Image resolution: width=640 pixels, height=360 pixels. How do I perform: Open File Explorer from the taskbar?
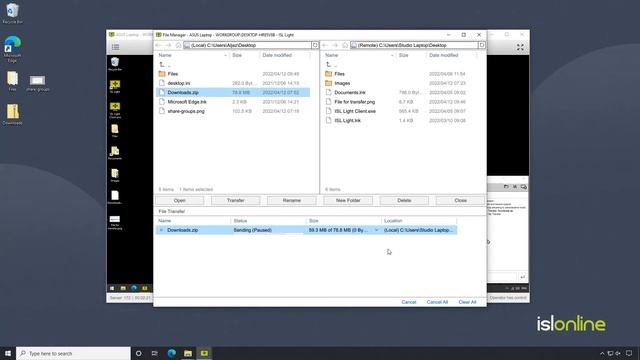188,353
